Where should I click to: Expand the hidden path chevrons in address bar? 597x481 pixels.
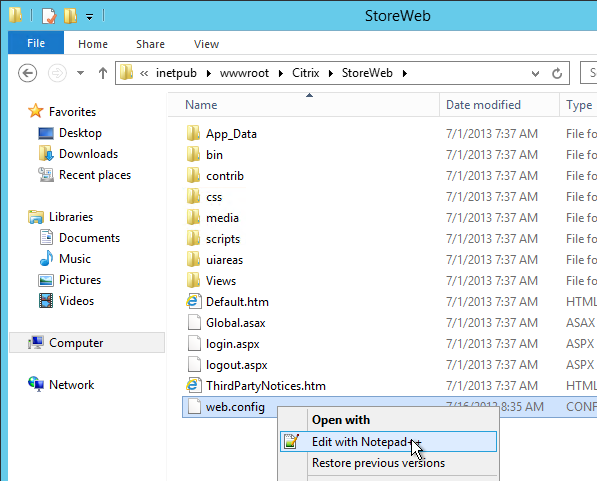pyautogui.click(x=144, y=73)
